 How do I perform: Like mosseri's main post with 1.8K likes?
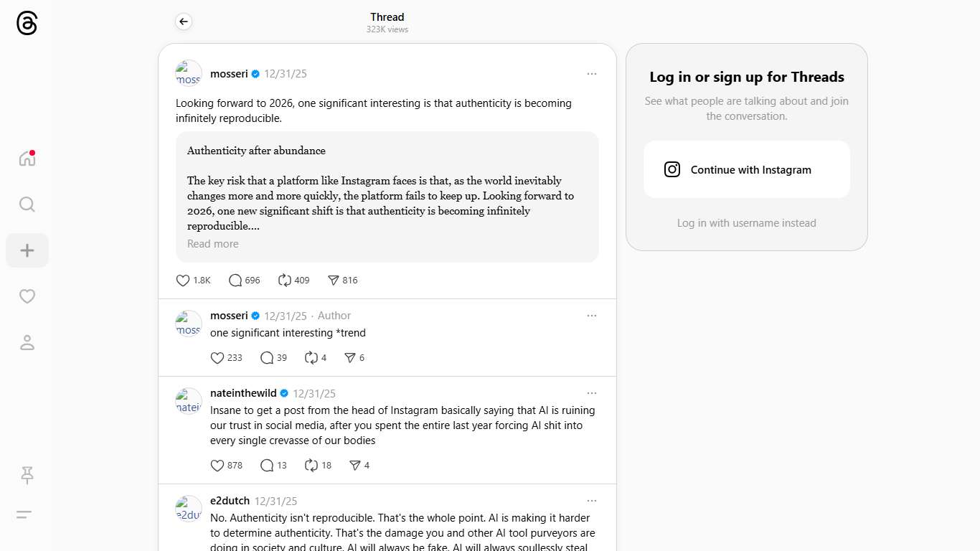pos(183,281)
